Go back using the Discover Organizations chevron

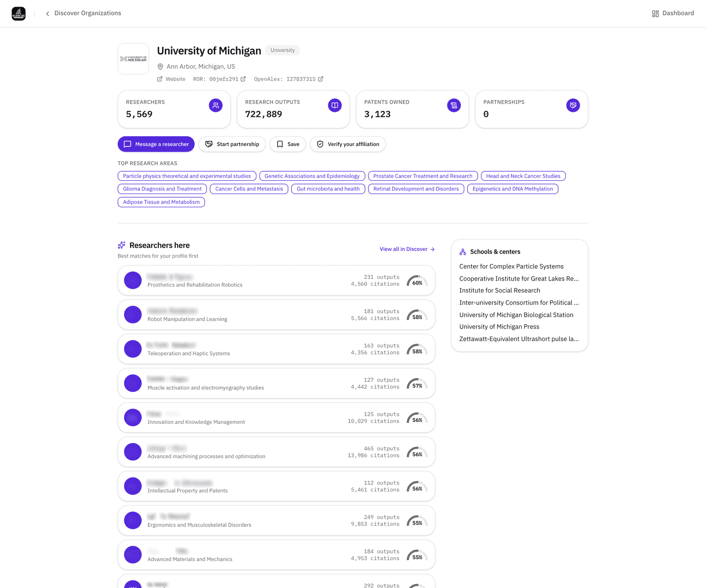48,14
